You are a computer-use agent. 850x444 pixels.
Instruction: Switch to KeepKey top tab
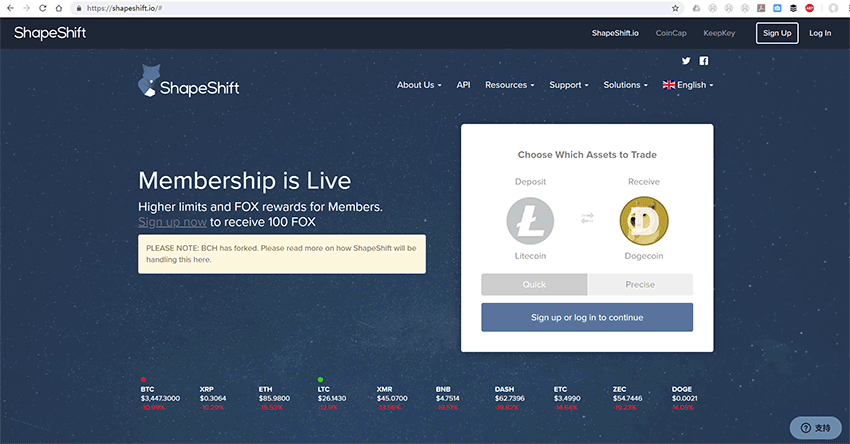(x=719, y=33)
